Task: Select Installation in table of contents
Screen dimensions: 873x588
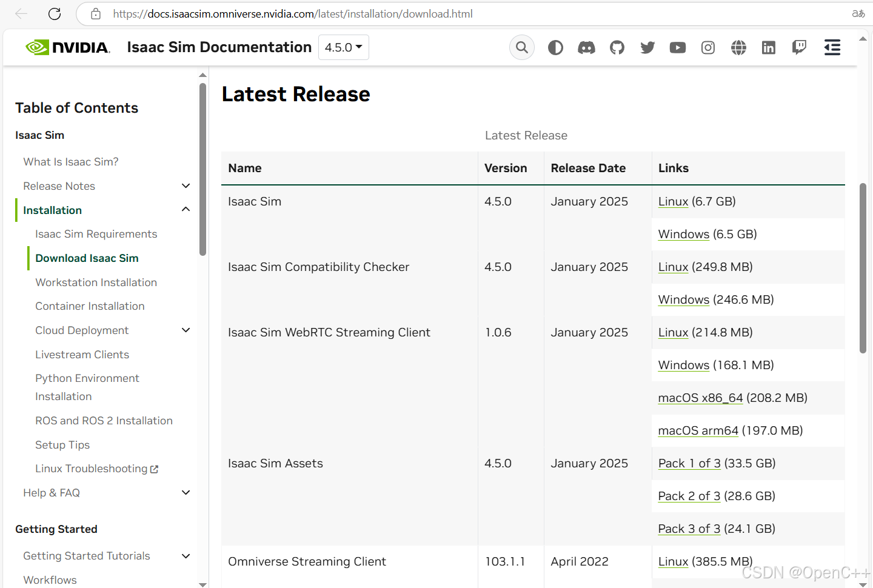Action: point(52,210)
